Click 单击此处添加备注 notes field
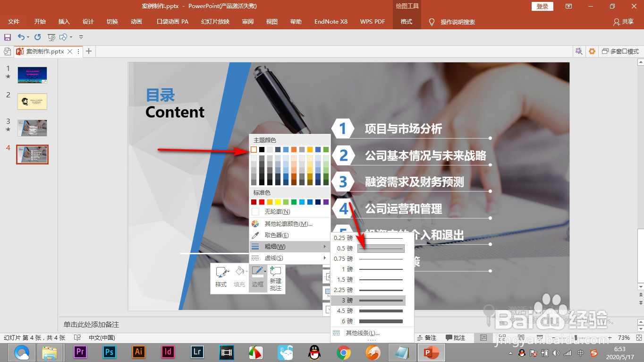644x362 pixels. tap(91, 325)
